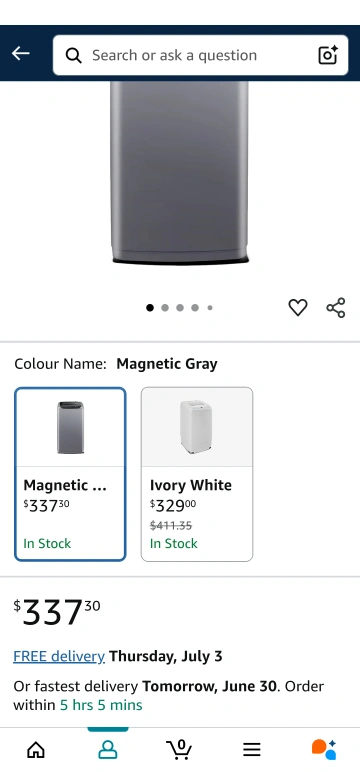Image resolution: width=360 pixels, height=772 pixels.
Task: Tap the back arrow icon
Action: pyautogui.click(x=21, y=54)
